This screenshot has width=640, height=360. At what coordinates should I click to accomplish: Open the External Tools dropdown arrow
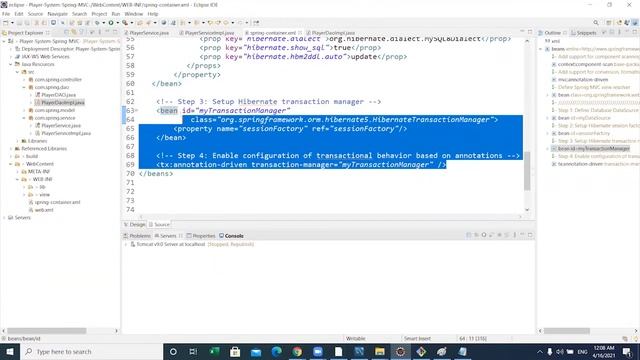[x=131, y=23]
